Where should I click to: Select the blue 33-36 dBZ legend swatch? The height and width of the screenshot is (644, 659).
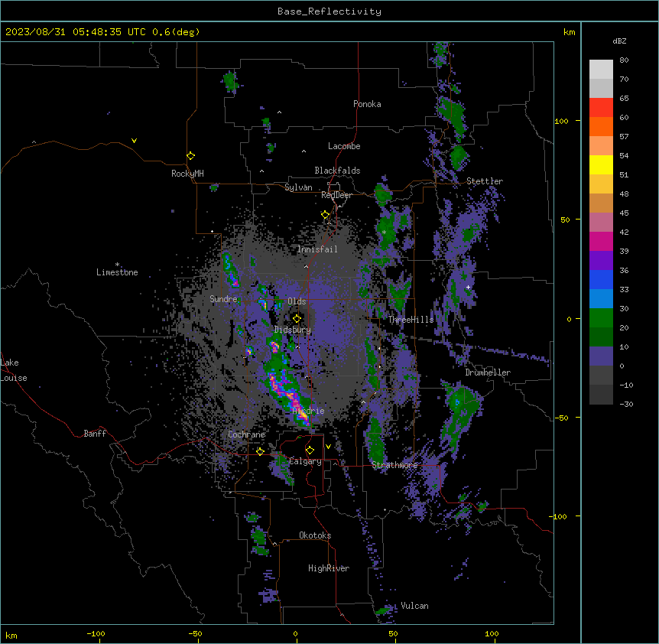(601, 279)
